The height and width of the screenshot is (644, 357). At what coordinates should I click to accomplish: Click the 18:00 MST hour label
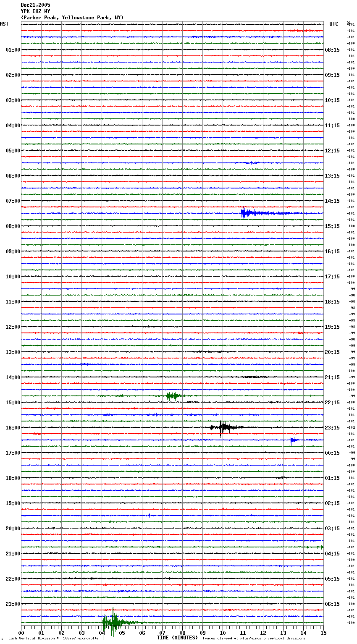(x=13, y=478)
